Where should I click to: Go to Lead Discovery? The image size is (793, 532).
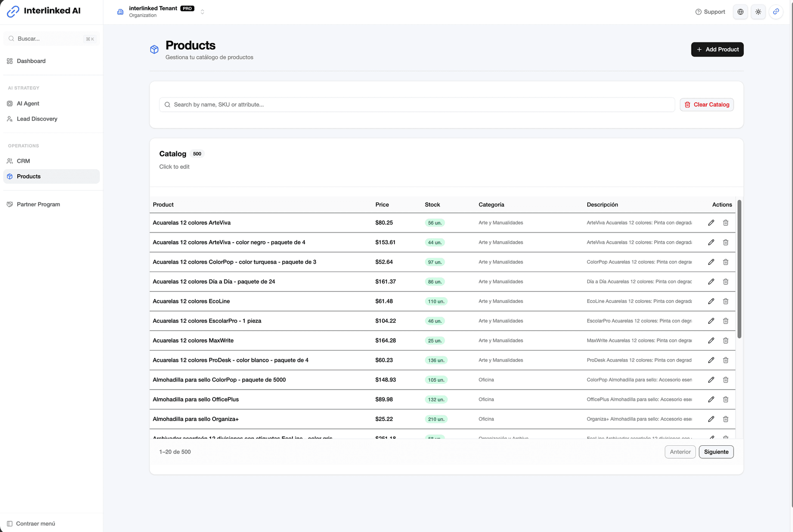(52, 119)
